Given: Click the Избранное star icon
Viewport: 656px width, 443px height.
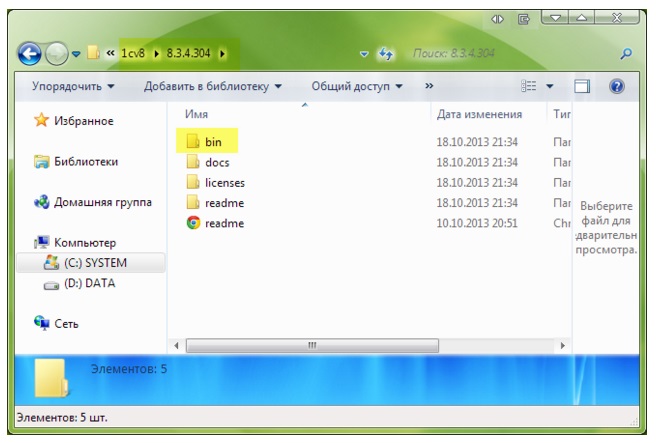Looking at the screenshot, I should (41, 120).
